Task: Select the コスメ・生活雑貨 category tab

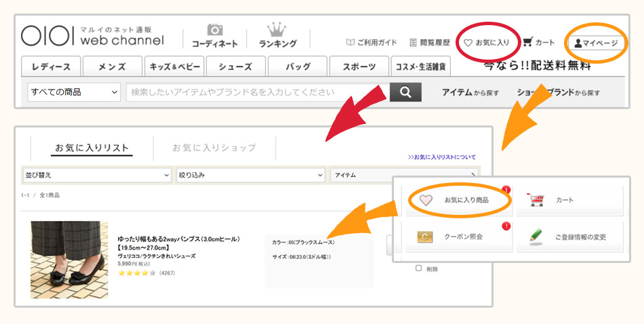Action: pyautogui.click(x=420, y=67)
